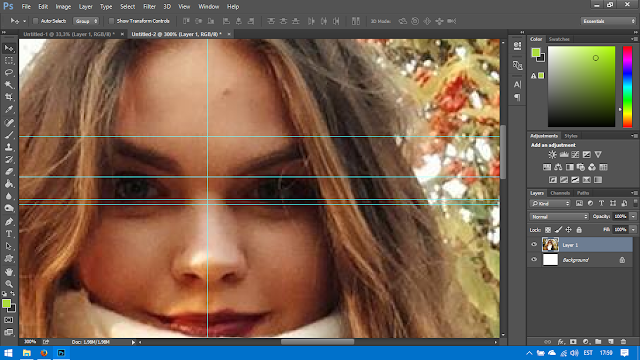Select the History Brush tool
Screen dimensions: 640x360
(9, 159)
